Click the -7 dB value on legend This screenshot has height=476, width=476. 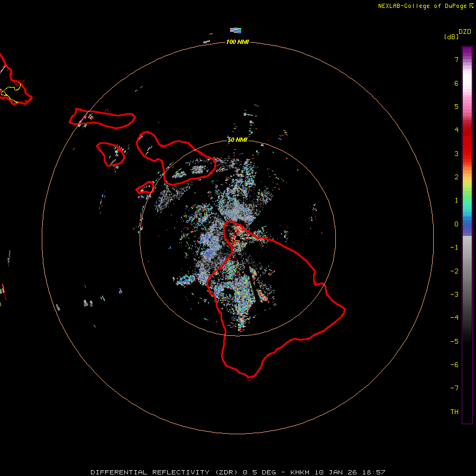[454, 388]
